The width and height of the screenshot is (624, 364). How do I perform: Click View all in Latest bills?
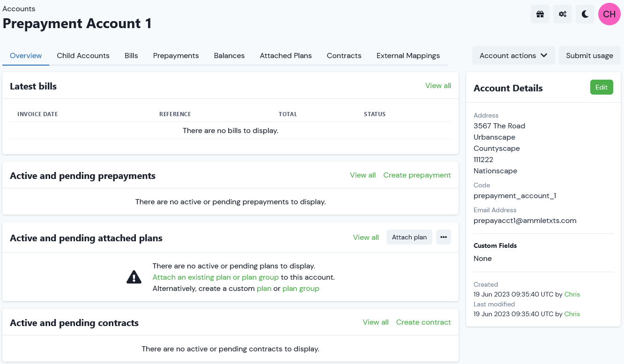coord(438,85)
